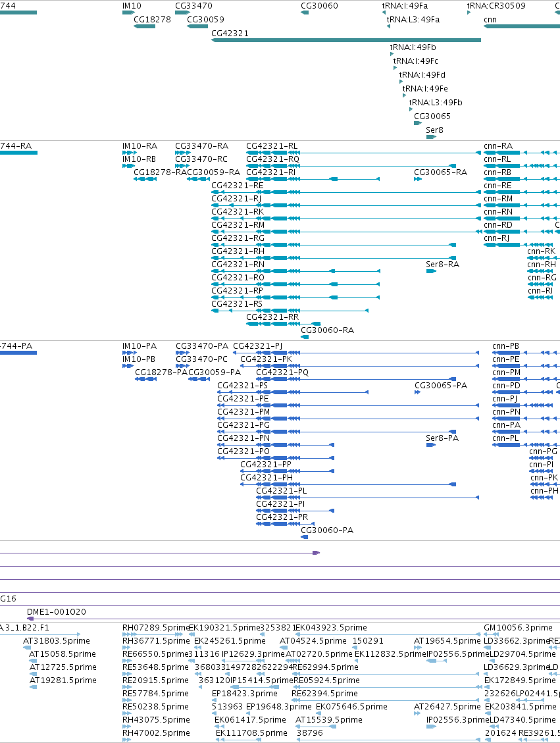
Task: Click the DME1-001020 feature label
Action: (57, 612)
